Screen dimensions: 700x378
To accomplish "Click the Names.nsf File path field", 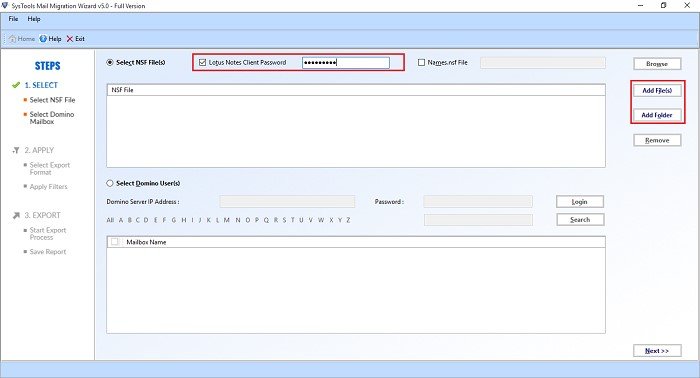I will (543, 62).
